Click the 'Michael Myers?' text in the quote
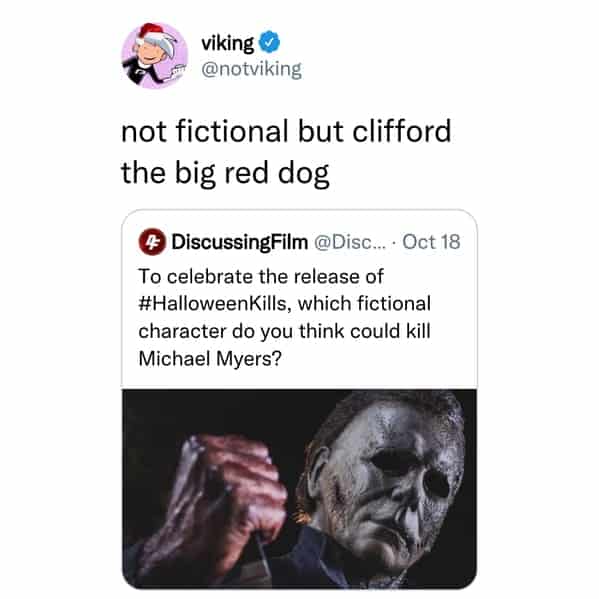Image resolution: width=599 pixels, height=599 pixels. 210,359
